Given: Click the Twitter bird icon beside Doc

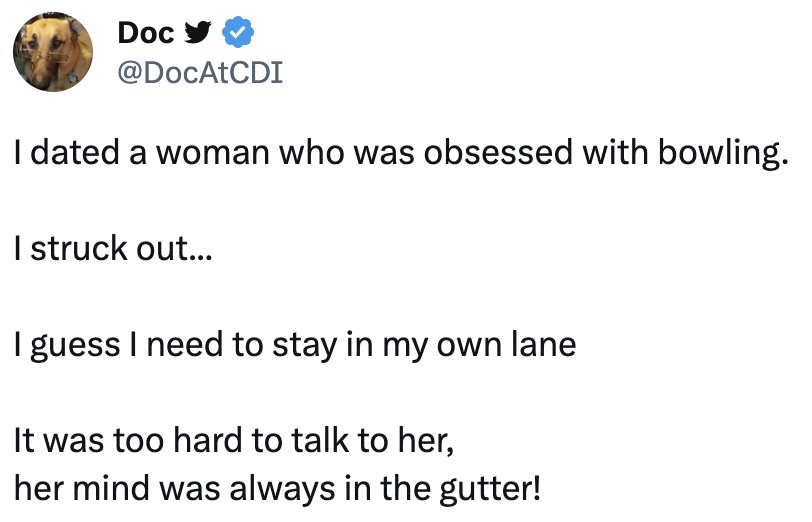Looking at the screenshot, I should [198, 32].
